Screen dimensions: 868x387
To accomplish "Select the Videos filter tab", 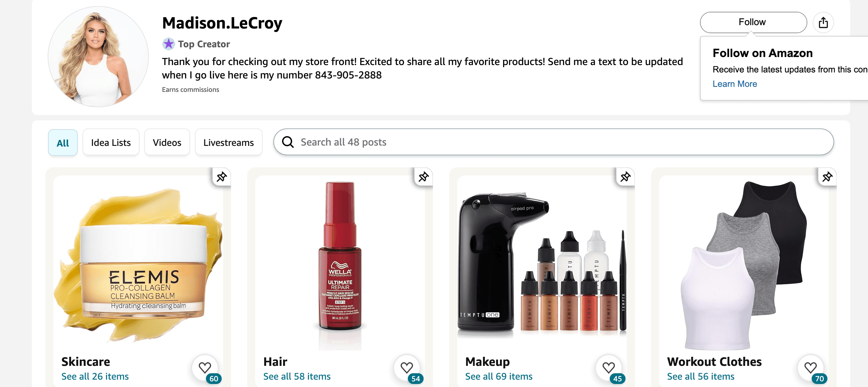I will click(167, 142).
